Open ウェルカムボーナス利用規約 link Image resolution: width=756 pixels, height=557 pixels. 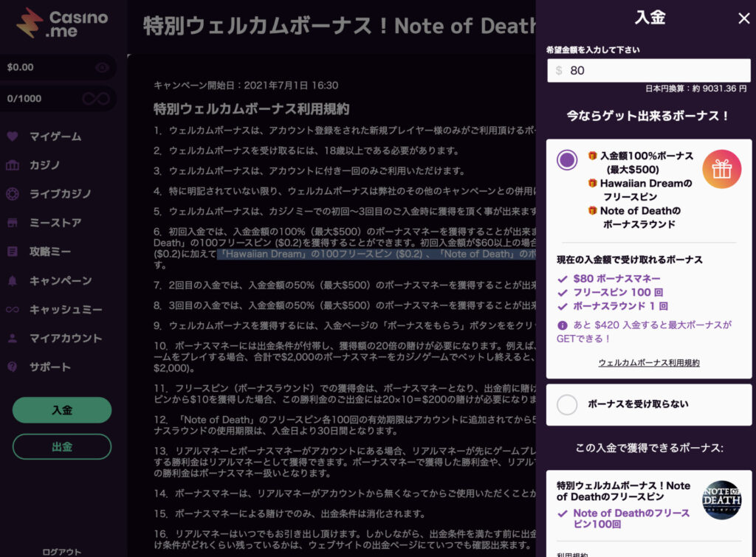coord(649,363)
